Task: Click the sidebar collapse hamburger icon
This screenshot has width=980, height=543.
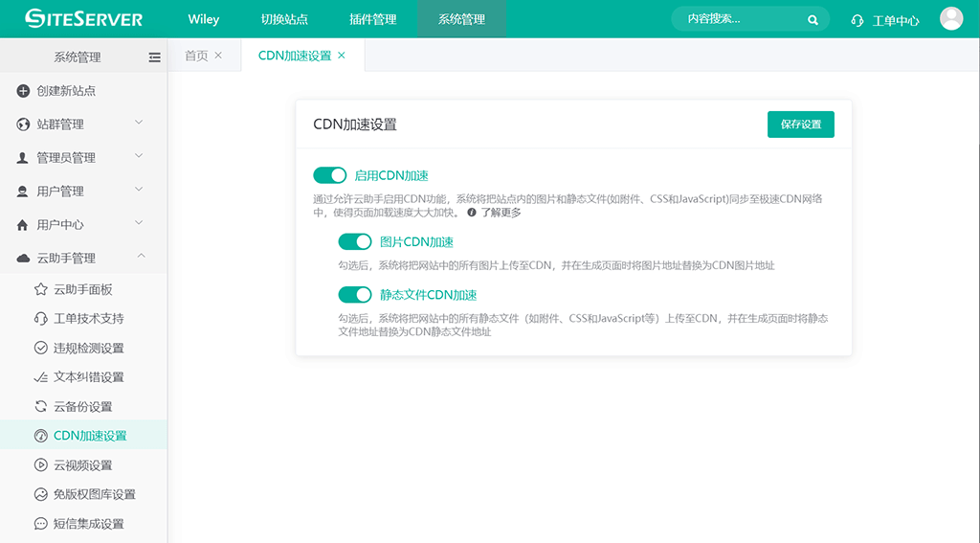Action: coord(154,57)
